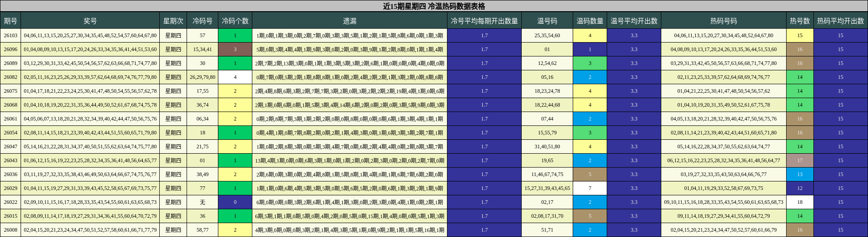Select the 期号 column header
The image size is (868, 237).
pos(11,21)
